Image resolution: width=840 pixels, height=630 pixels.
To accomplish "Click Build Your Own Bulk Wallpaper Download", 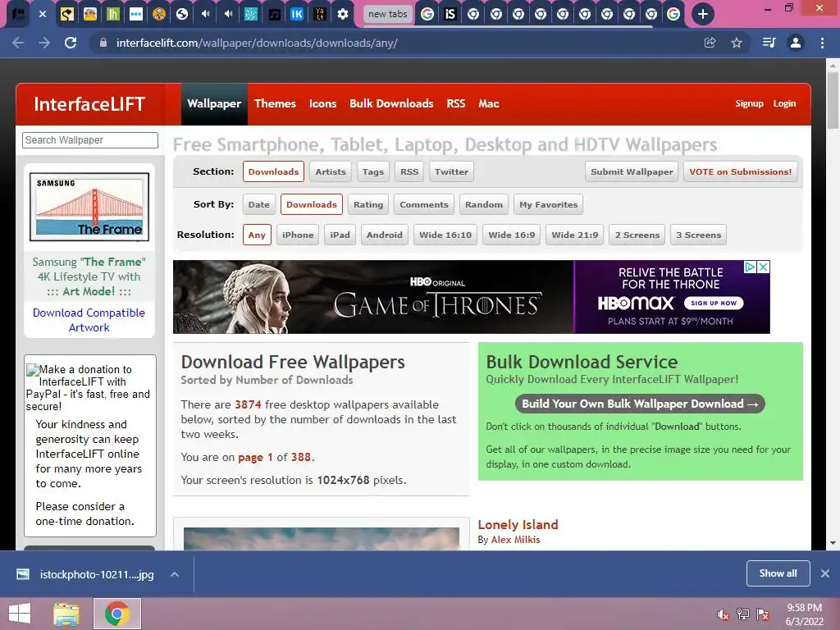I will tap(640, 404).
